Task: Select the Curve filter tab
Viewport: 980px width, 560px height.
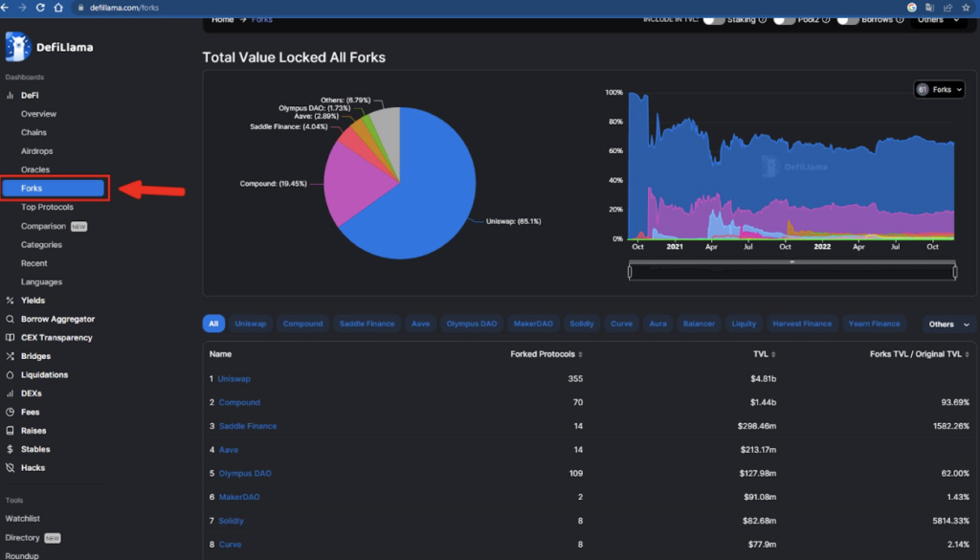Action: 622,324
